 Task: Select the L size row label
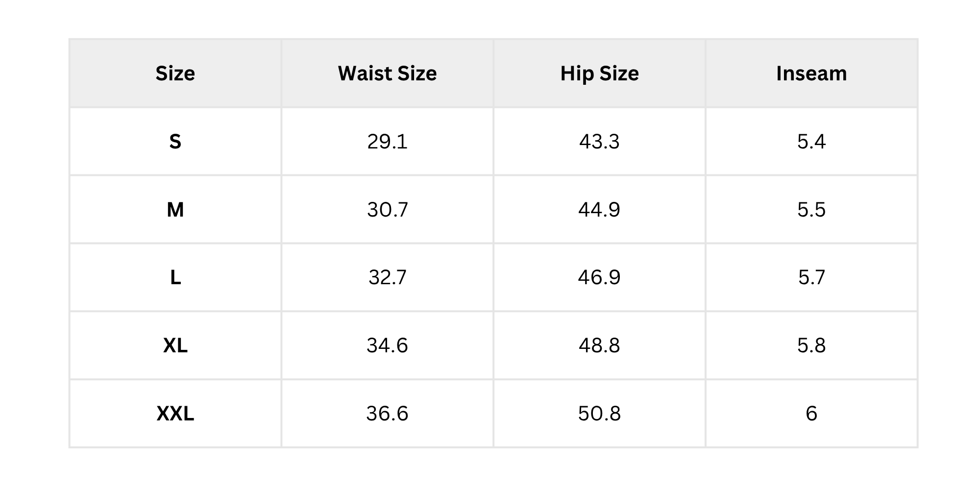[175, 277]
